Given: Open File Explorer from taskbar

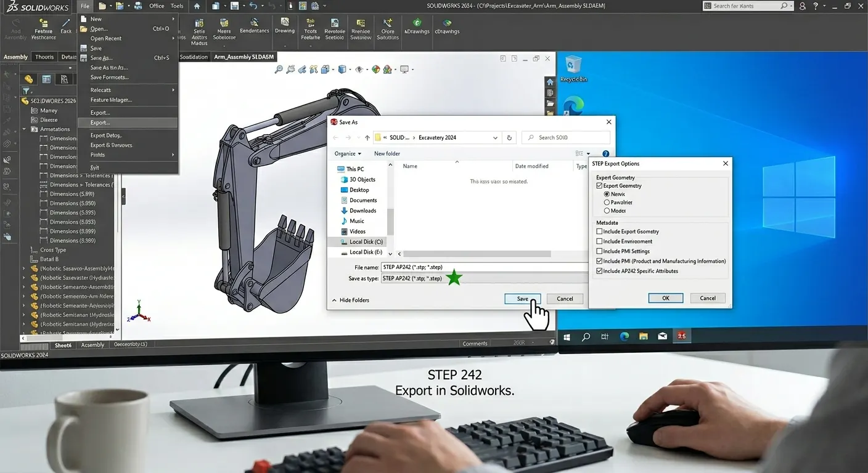Looking at the screenshot, I should click(643, 336).
